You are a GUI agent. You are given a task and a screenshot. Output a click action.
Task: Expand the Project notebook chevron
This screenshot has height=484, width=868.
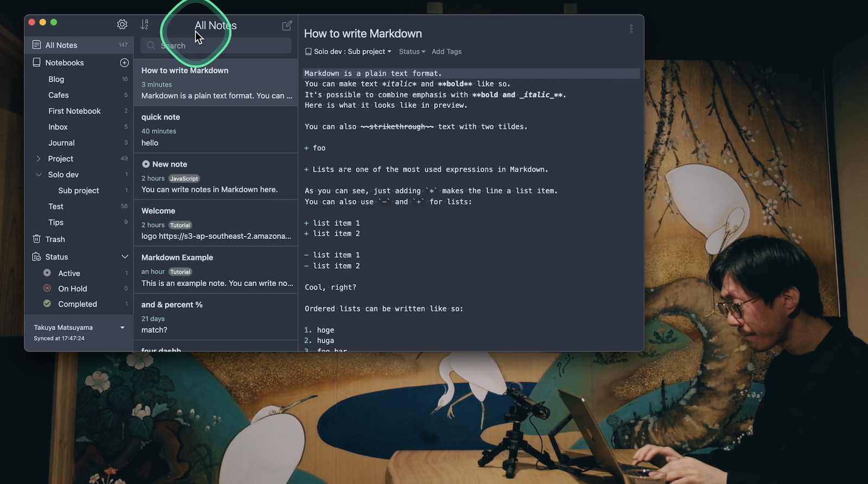click(x=39, y=159)
